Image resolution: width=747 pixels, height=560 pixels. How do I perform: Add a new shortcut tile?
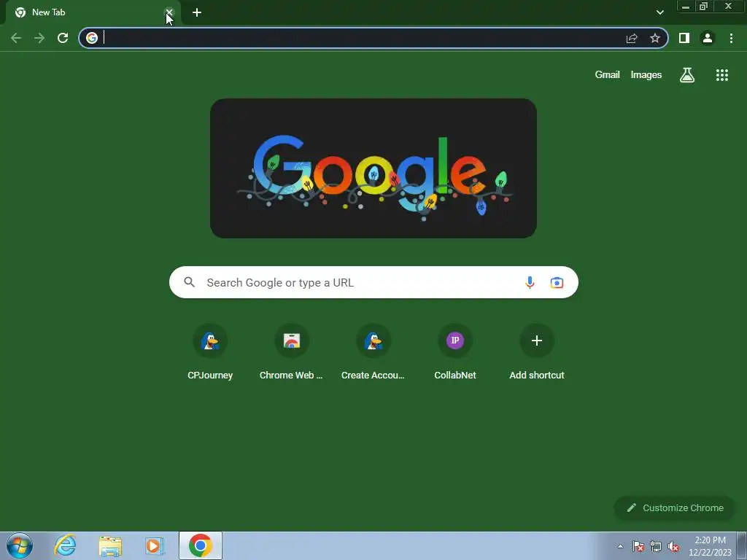(537, 352)
